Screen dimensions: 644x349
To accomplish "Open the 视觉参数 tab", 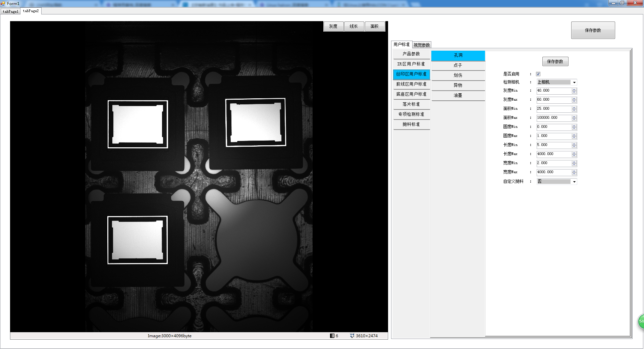I will pyautogui.click(x=422, y=45).
